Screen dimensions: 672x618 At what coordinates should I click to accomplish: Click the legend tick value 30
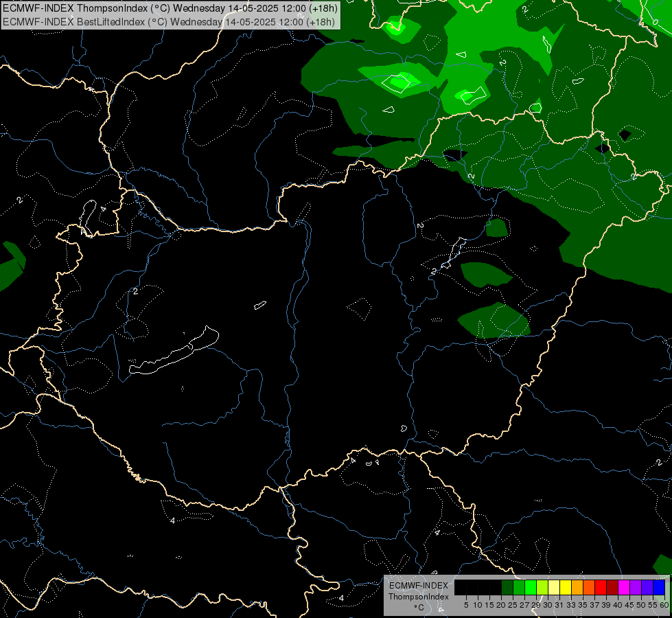(x=547, y=605)
